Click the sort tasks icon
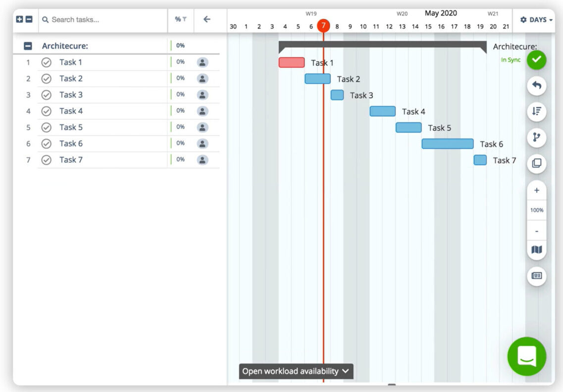Screen dimensions: 563x392 (x=536, y=111)
